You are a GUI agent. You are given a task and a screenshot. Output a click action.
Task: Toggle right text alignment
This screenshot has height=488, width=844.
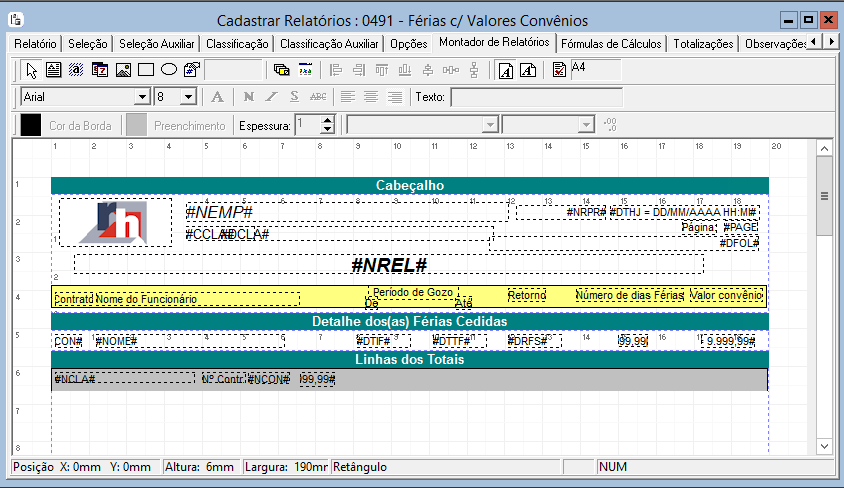395,97
